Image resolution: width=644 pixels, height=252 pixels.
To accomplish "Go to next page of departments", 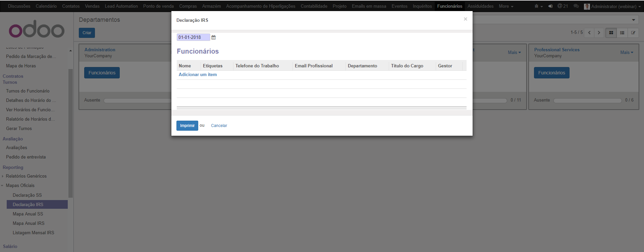I will click(599, 33).
